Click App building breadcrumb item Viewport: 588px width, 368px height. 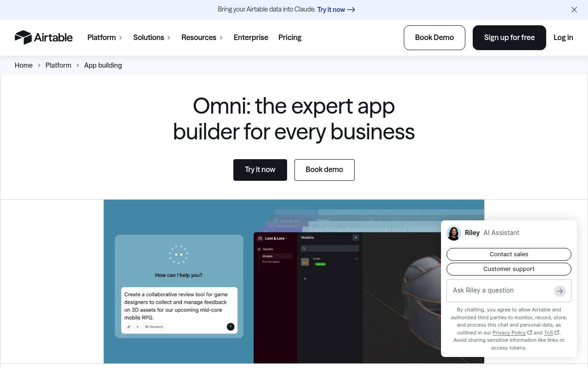click(103, 65)
